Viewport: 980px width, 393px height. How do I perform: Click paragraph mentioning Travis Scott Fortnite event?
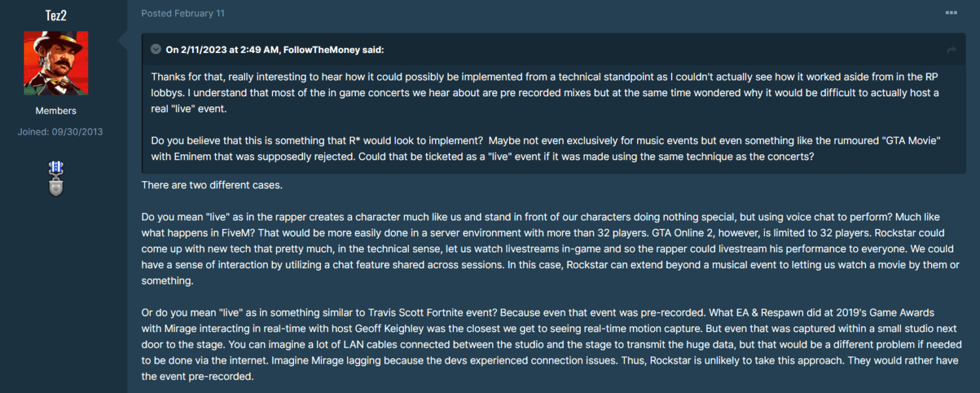[551, 345]
